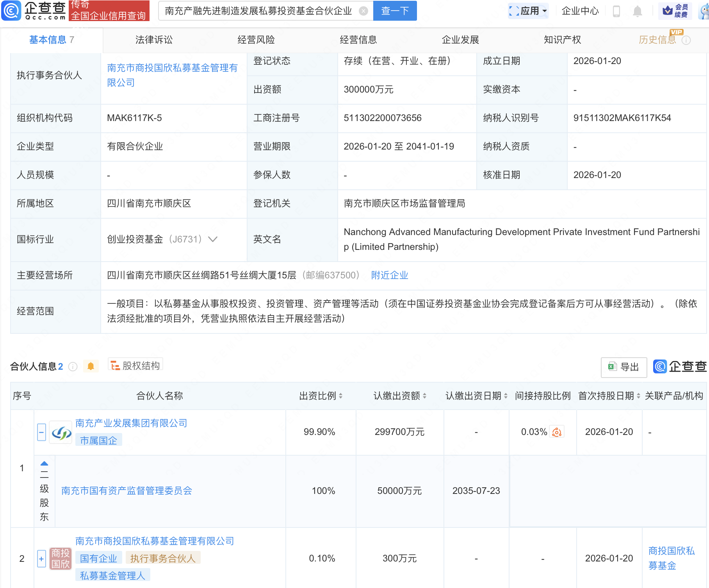Switch to the 法律诉讼 tab

click(x=154, y=40)
